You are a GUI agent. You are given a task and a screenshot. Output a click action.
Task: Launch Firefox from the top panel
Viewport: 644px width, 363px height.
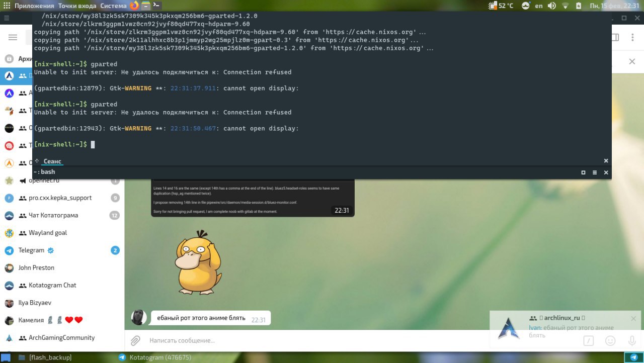[134, 6]
